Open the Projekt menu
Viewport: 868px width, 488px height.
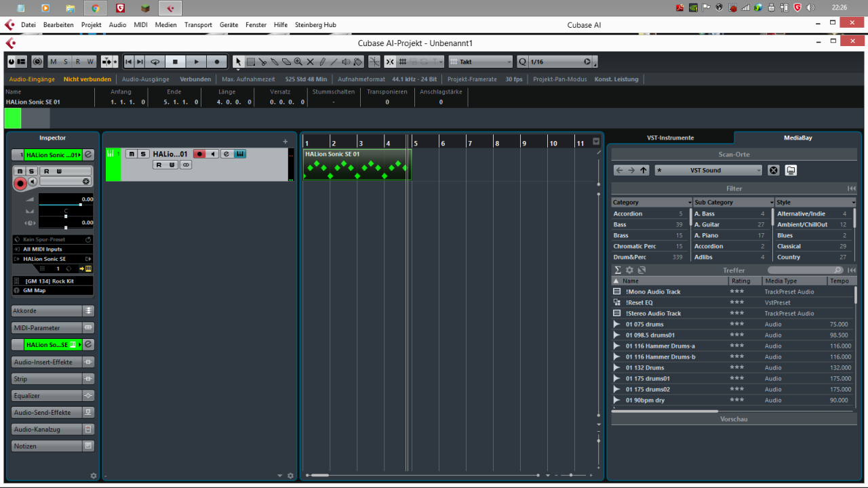tap(91, 24)
